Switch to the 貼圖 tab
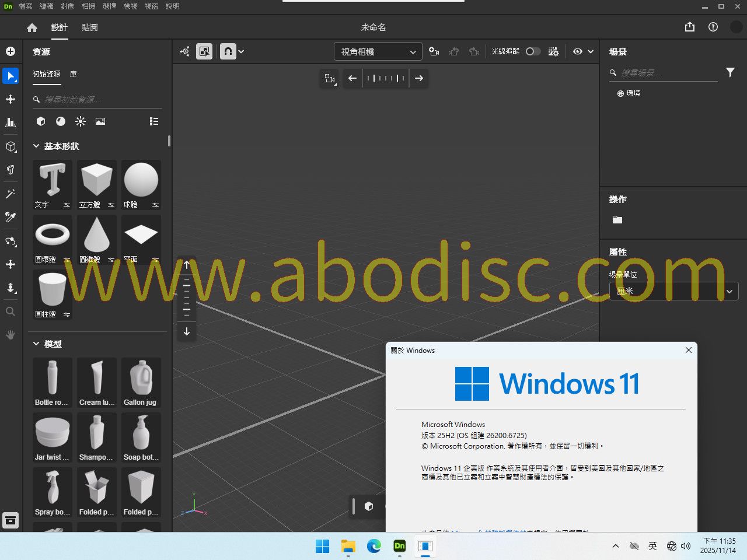The image size is (747, 560). click(x=90, y=27)
